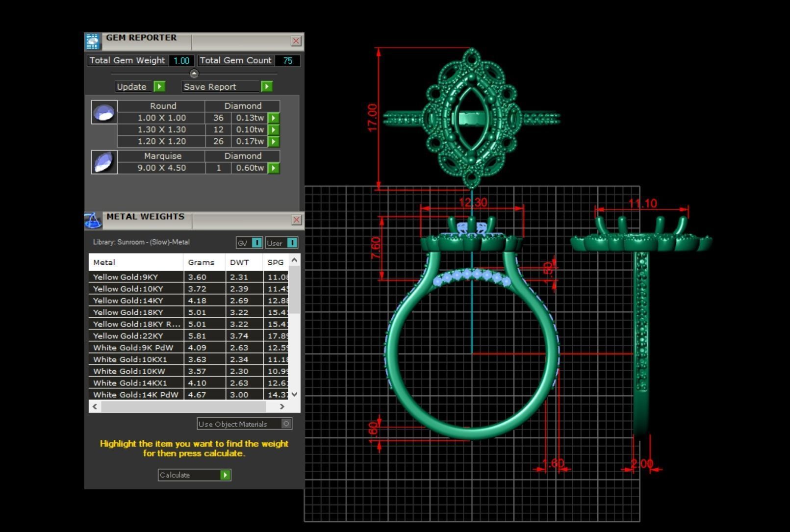
Task: Click the Gem Reporter panel icon
Action: pos(93,41)
